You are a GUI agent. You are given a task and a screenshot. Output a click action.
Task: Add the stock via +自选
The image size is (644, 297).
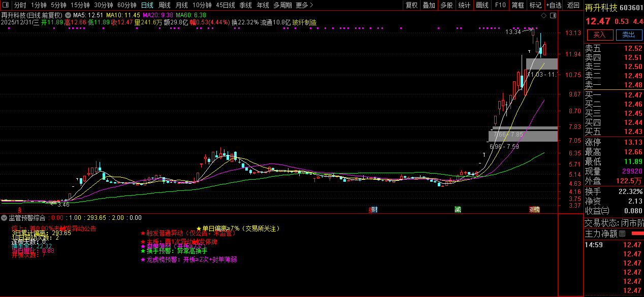coord(554,5)
